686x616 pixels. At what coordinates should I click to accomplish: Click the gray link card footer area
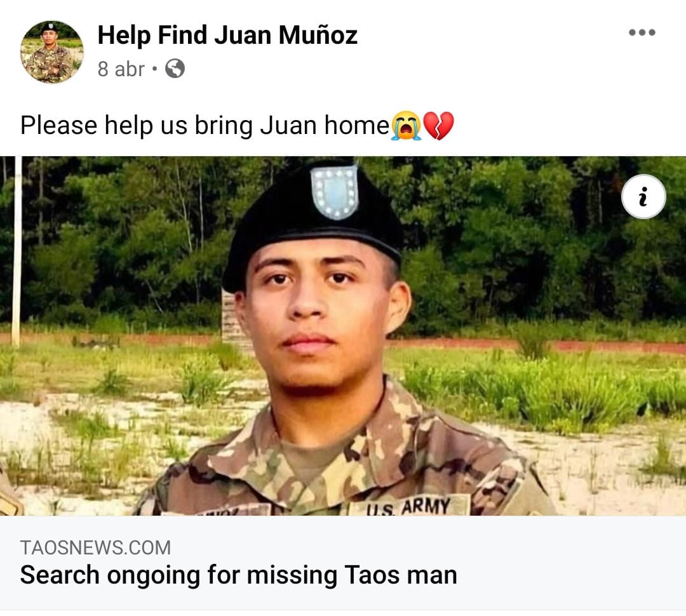[343, 563]
